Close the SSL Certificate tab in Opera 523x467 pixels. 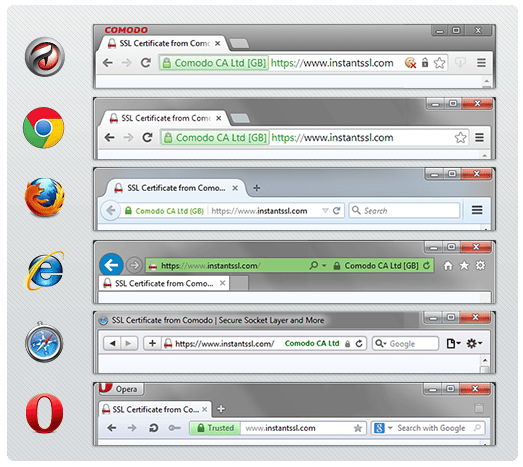pyautogui.click(x=205, y=409)
